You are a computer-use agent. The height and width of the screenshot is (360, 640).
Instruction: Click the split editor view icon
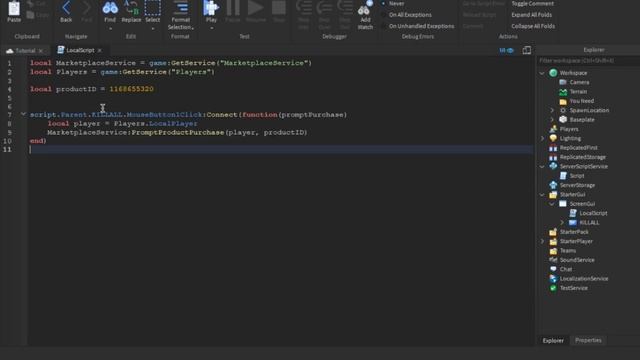(527, 50)
